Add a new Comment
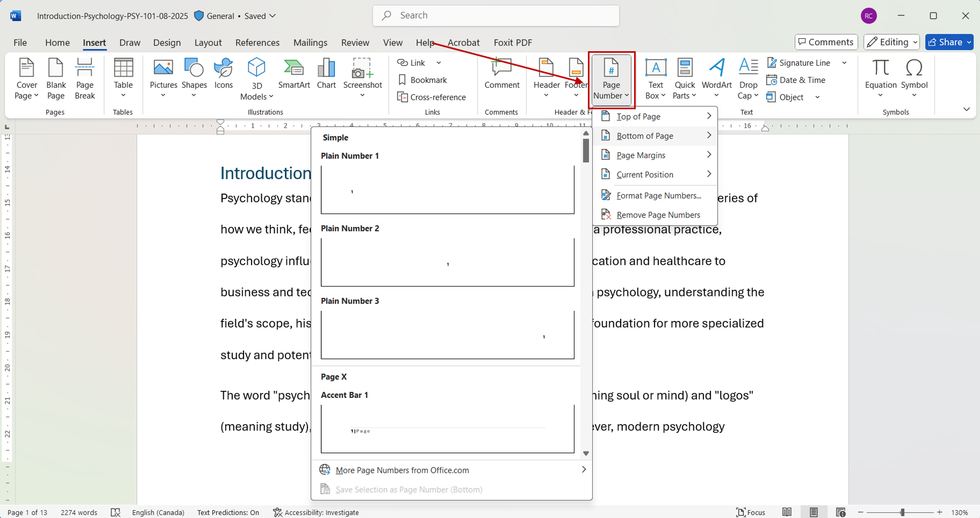The image size is (980, 518). pyautogui.click(x=501, y=74)
